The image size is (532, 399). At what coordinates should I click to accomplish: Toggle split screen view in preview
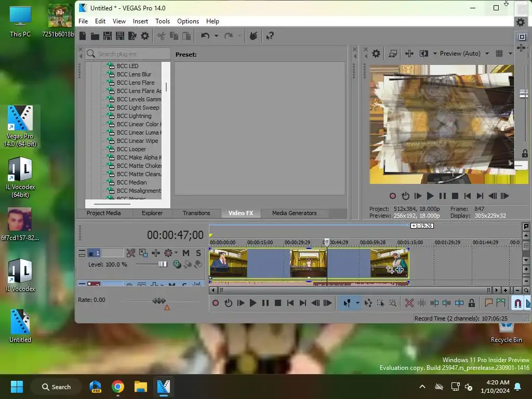pos(424,54)
